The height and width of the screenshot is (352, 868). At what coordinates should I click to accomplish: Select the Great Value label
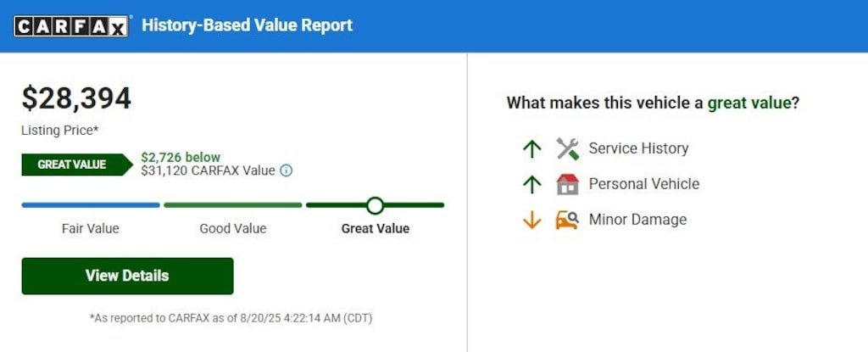click(376, 228)
